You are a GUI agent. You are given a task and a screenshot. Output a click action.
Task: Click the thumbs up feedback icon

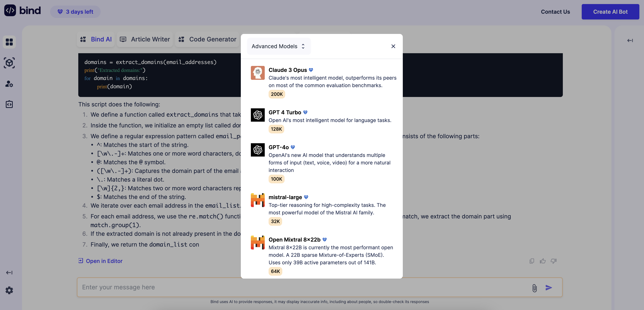pyautogui.click(x=543, y=261)
